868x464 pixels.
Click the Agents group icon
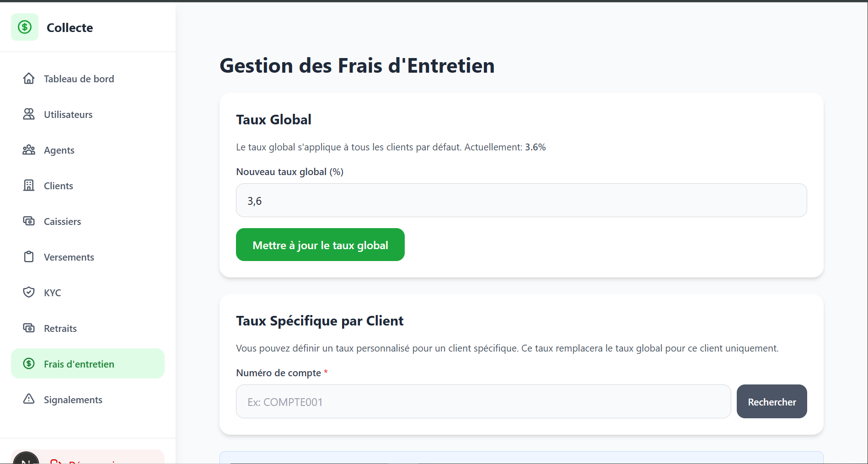pos(29,149)
